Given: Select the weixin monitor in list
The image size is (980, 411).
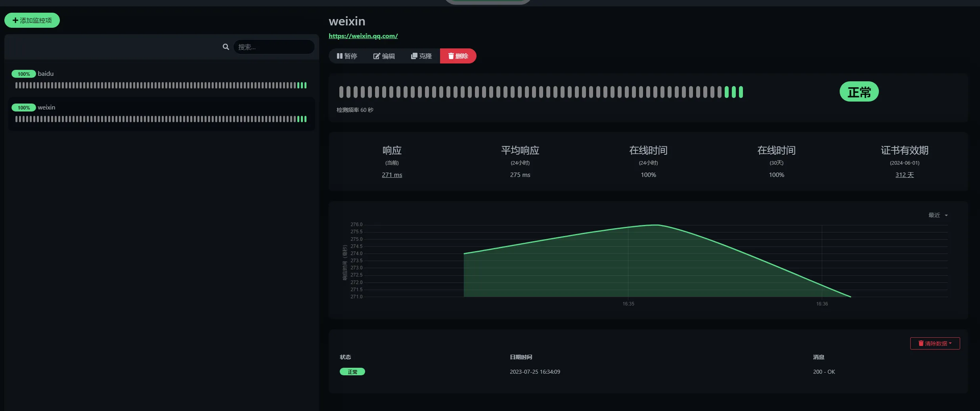Looking at the screenshot, I should (x=46, y=108).
